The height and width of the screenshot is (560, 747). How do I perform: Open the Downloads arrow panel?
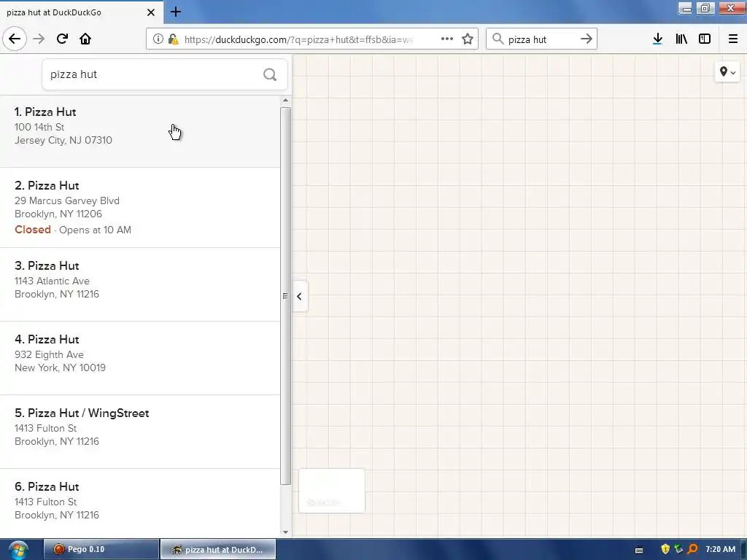tap(657, 39)
